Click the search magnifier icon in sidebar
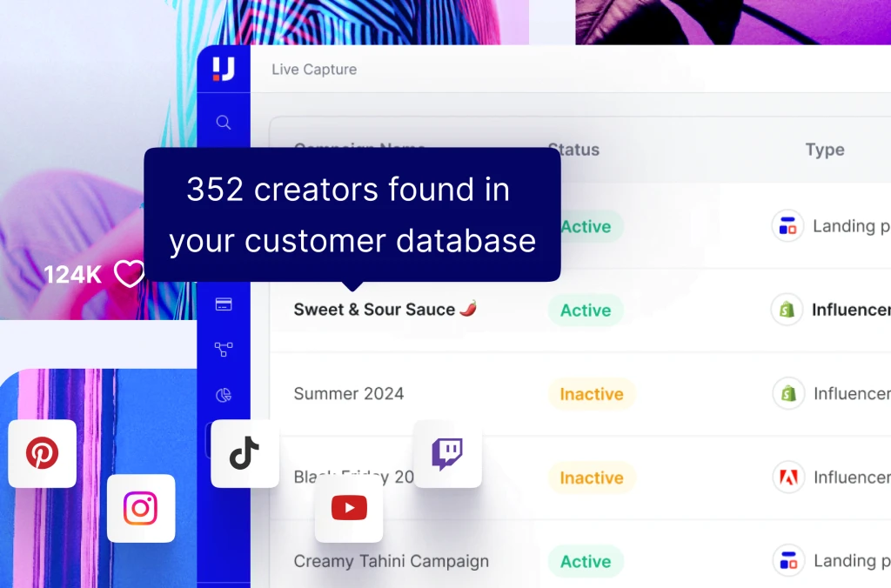The height and width of the screenshot is (588, 891). (x=224, y=123)
